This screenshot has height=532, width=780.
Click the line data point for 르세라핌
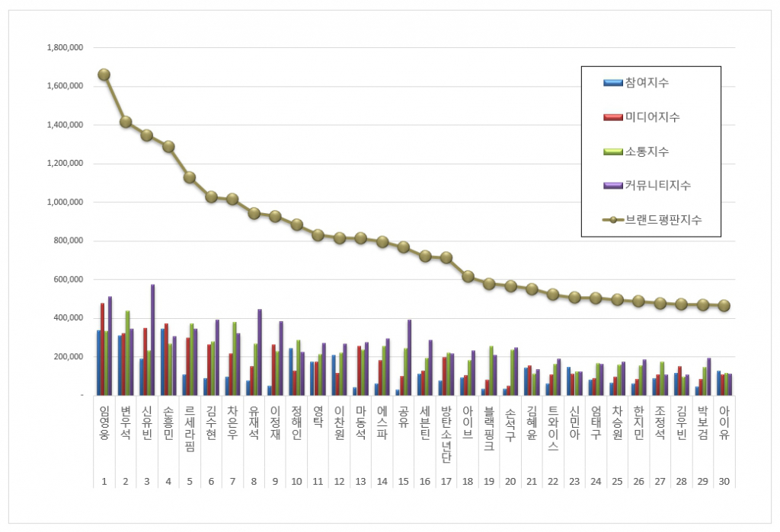(190, 177)
